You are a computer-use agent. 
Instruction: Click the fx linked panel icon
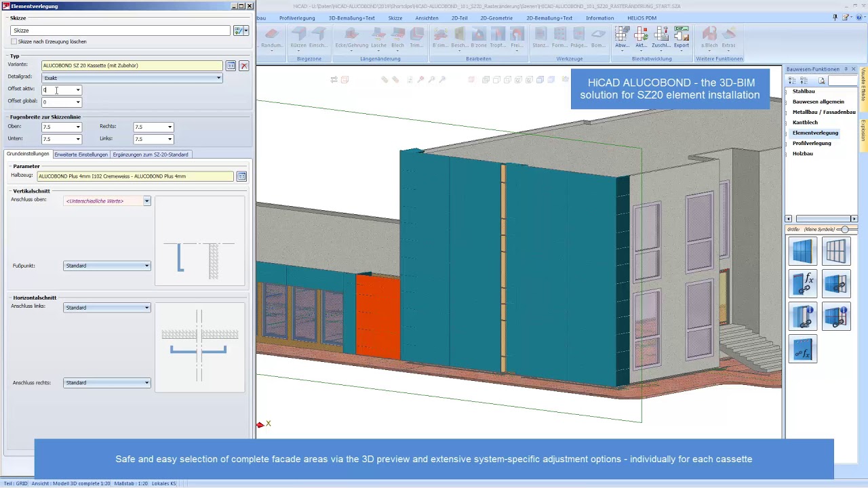pyautogui.click(x=803, y=284)
